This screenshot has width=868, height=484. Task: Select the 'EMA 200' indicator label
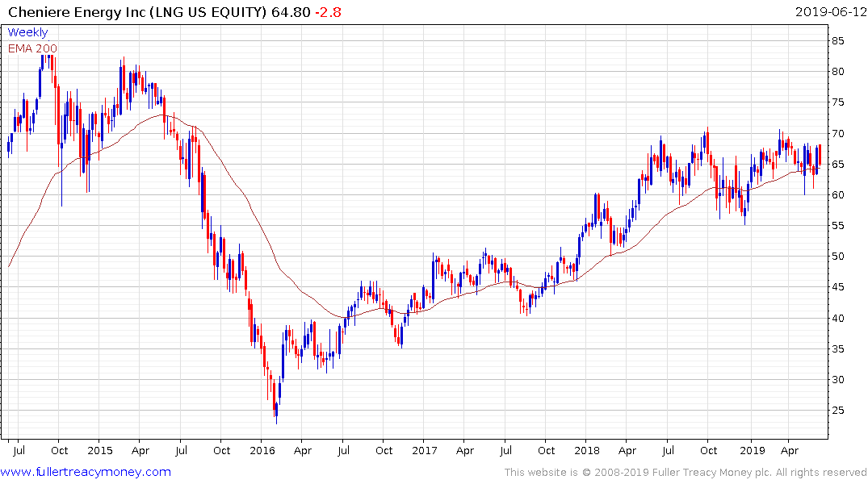32,48
